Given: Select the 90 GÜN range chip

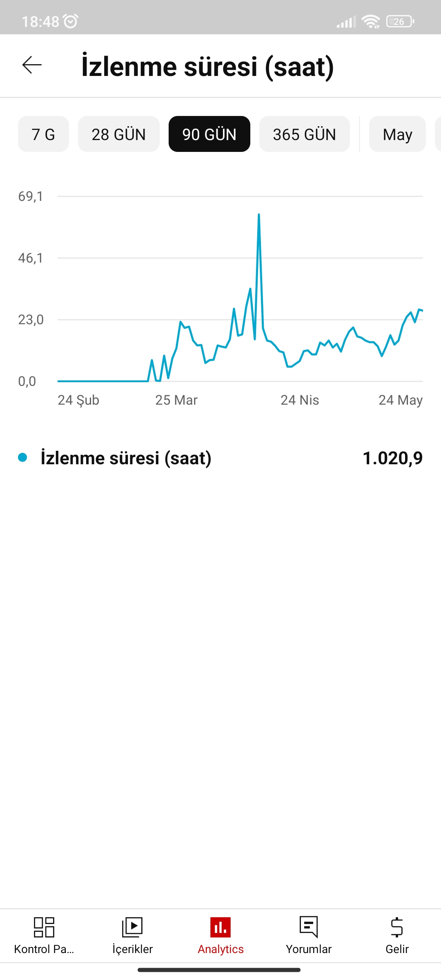Looking at the screenshot, I should [209, 134].
